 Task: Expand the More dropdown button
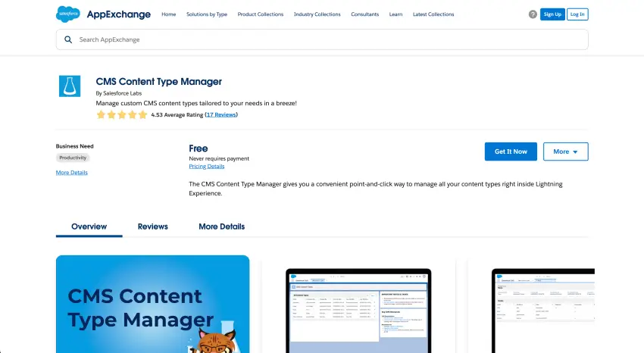pos(565,152)
